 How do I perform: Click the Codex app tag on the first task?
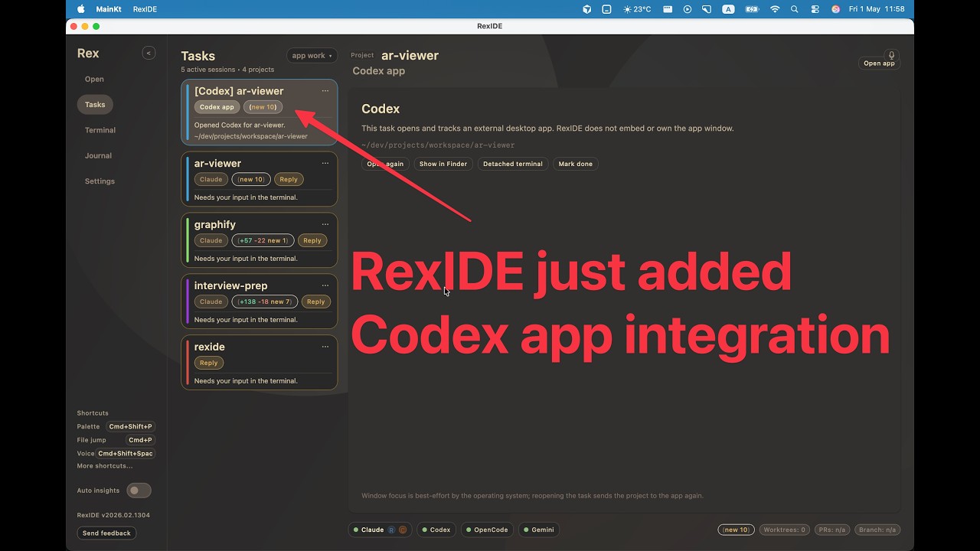pyautogui.click(x=217, y=107)
